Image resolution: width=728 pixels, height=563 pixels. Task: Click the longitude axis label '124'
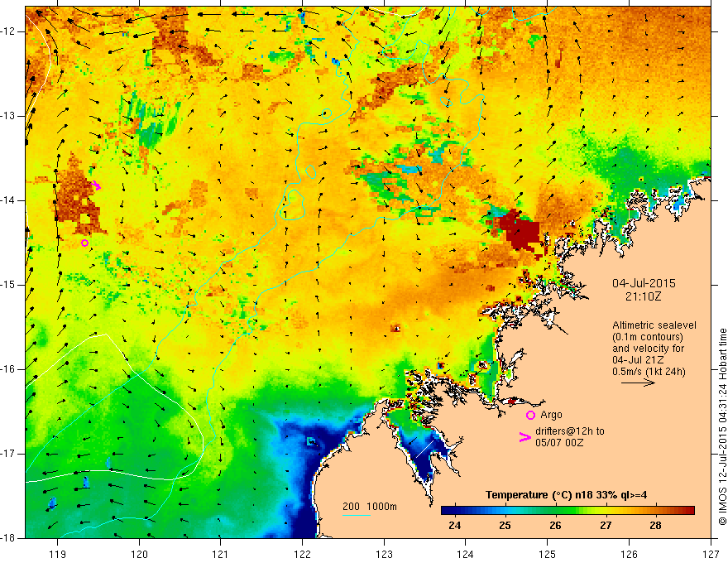click(466, 554)
